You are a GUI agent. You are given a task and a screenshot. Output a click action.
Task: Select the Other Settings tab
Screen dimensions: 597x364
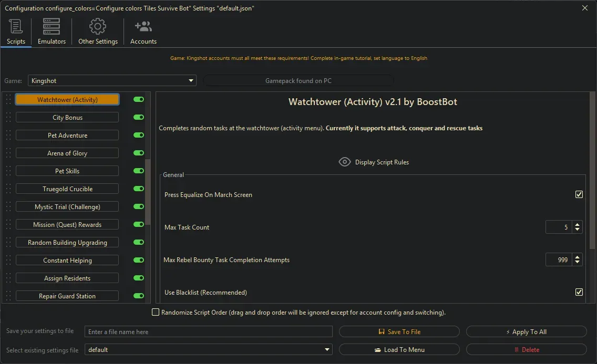coord(97,32)
